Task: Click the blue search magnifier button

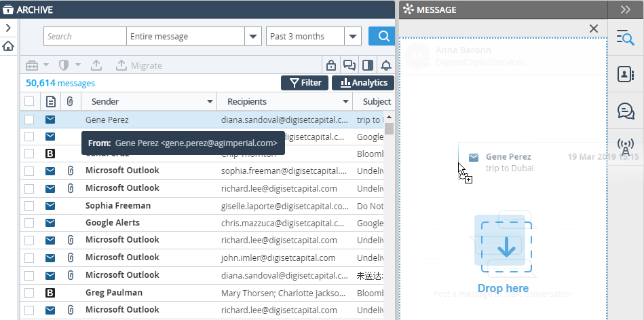Action: click(382, 37)
